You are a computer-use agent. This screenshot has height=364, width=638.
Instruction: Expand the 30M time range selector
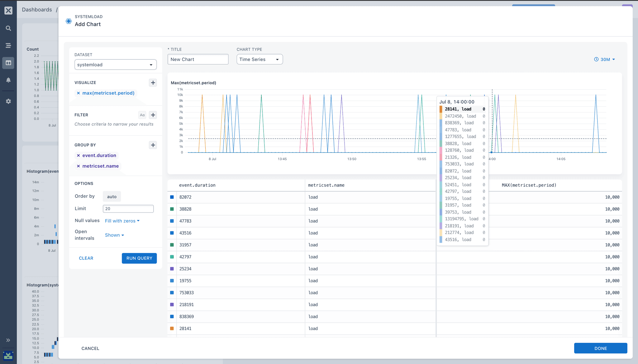click(x=604, y=59)
